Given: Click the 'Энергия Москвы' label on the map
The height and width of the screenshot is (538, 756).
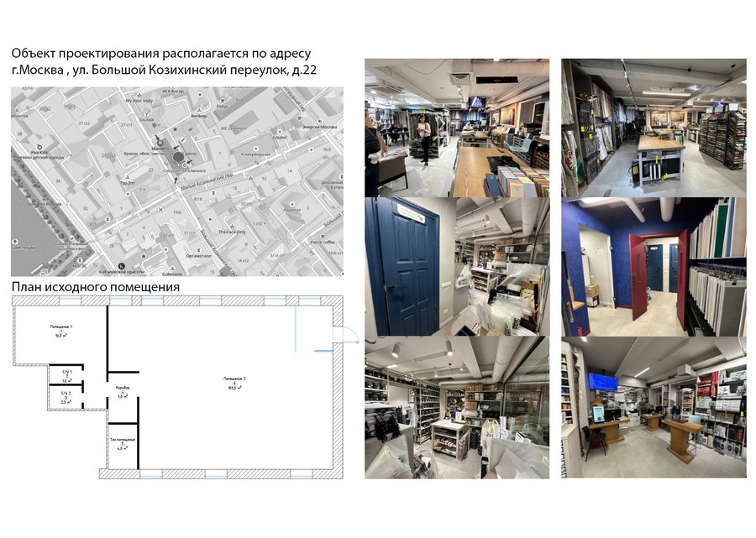Looking at the screenshot, I should coord(320,127).
